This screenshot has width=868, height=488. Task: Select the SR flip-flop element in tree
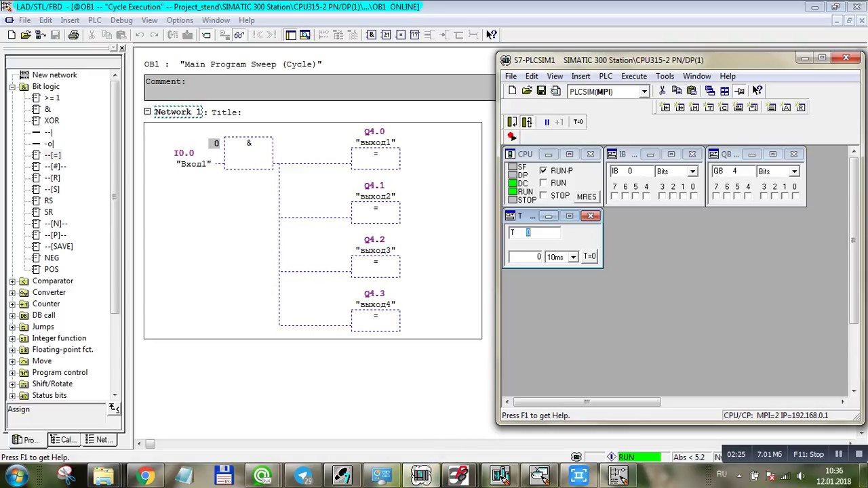[48, 212]
